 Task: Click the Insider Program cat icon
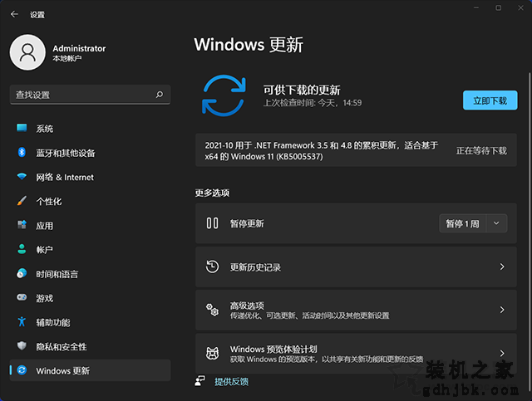click(213, 353)
